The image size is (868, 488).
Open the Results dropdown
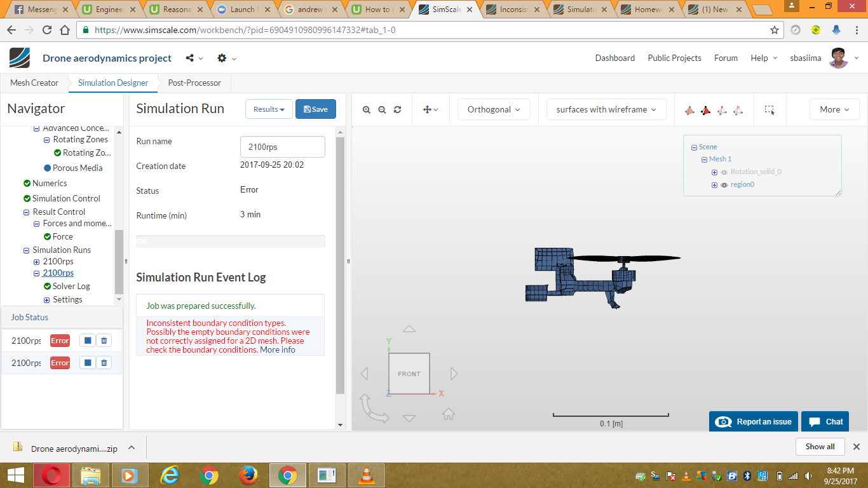pyautogui.click(x=269, y=109)
